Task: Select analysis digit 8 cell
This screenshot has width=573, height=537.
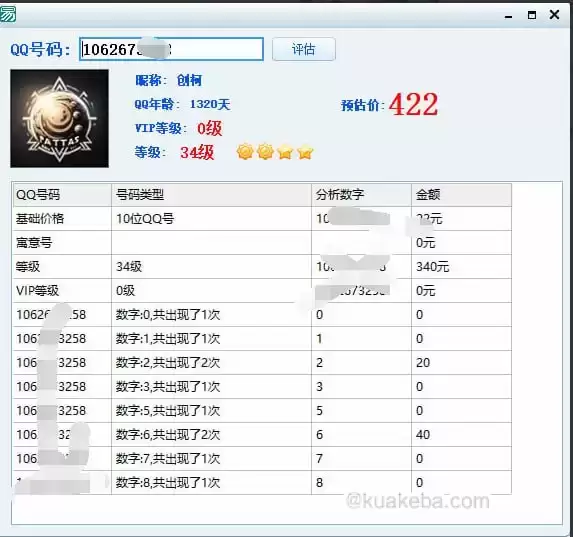Action: tap(361, 483)
